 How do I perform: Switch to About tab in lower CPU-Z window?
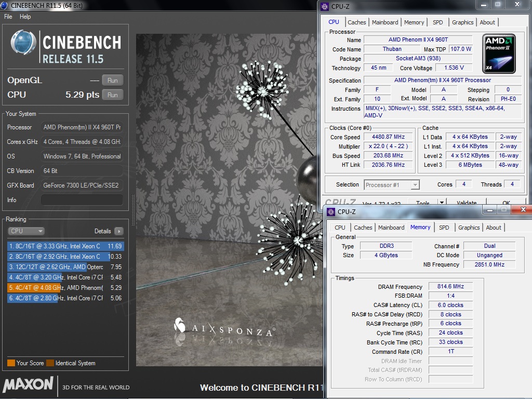(x=494, y=228)
